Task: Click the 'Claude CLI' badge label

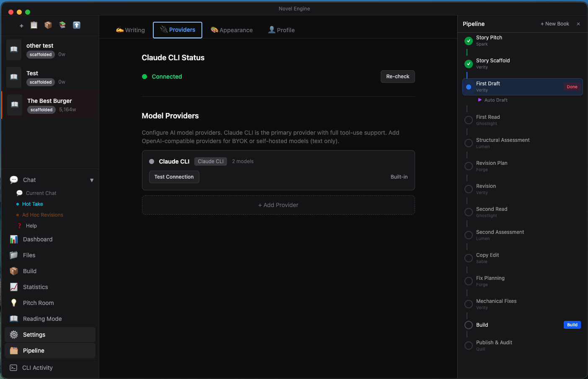Action: point(211,161)
